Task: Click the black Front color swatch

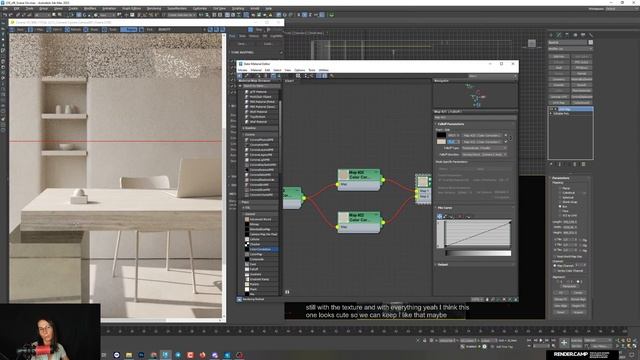Action: (441, 135)
